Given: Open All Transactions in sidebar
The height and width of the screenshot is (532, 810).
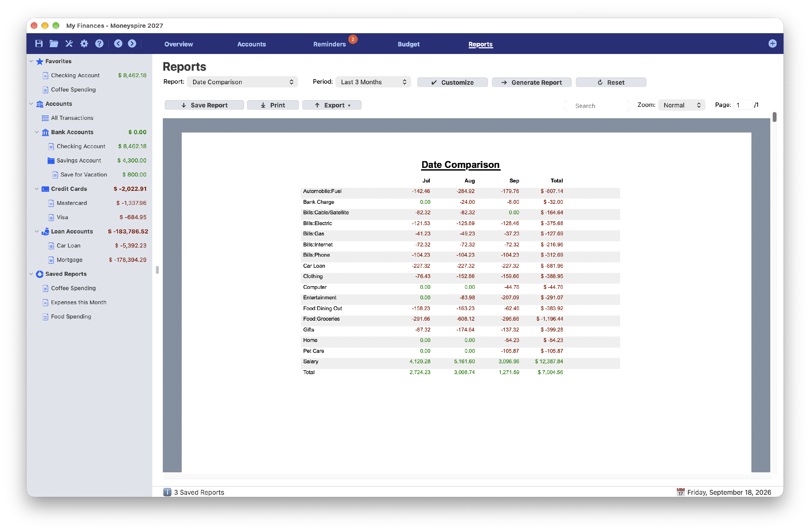Looking at the screenshot, I should 72,118.
